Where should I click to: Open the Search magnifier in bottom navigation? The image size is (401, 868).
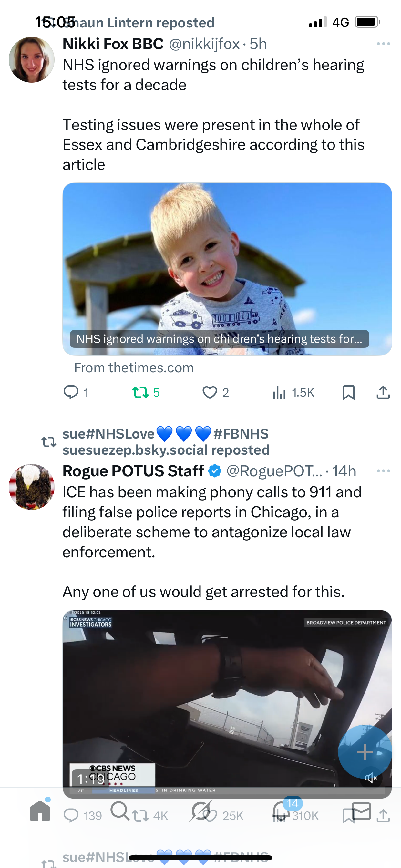point(120,811)
